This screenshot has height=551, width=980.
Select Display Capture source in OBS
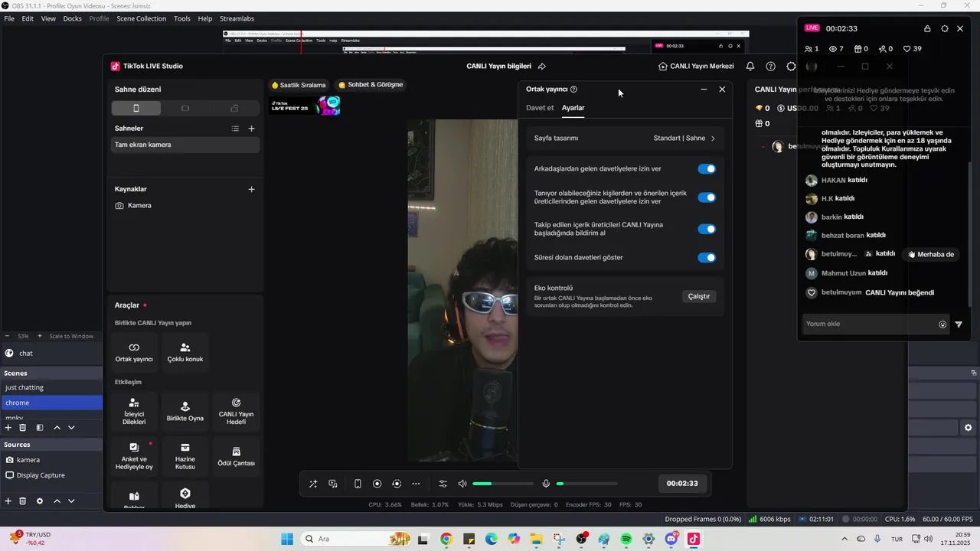pyautogui.click(x=51, y=475)
